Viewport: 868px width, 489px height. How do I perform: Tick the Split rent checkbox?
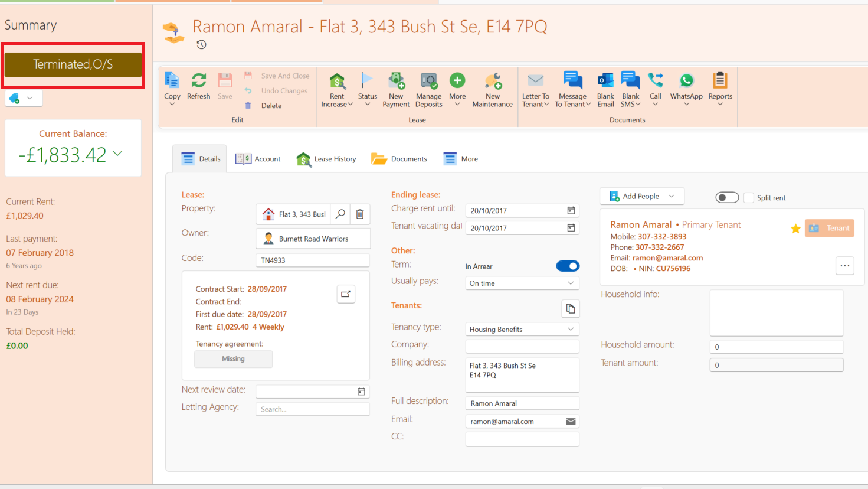749,197
